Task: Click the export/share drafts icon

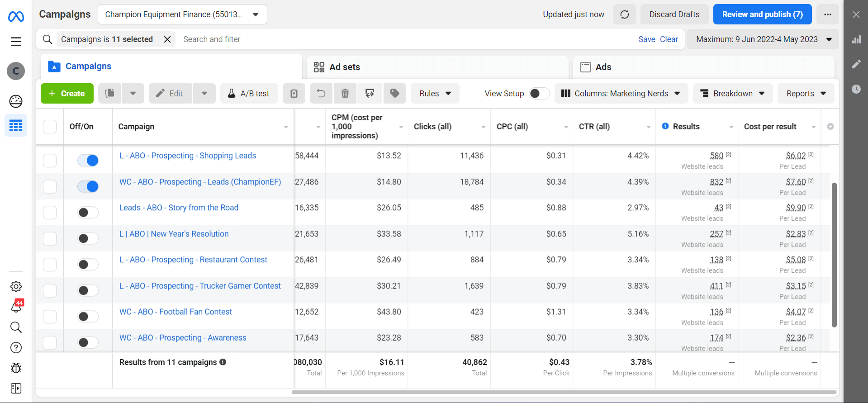Action: click(x=370, y=93)
